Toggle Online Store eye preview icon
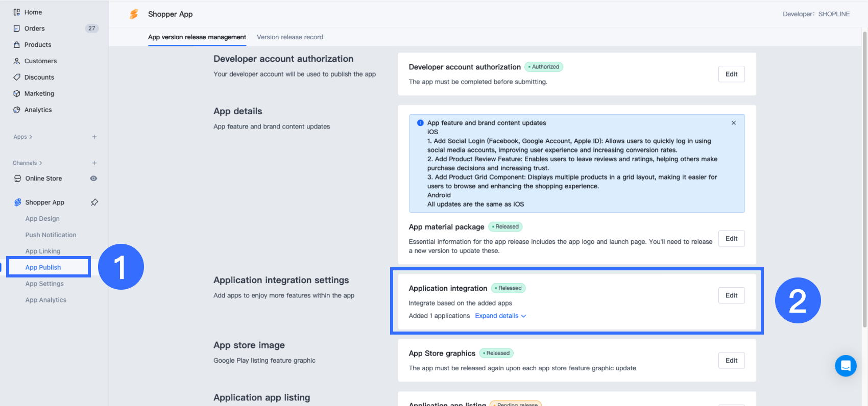This screenshot has height=406, width=868. pos(93,179)
